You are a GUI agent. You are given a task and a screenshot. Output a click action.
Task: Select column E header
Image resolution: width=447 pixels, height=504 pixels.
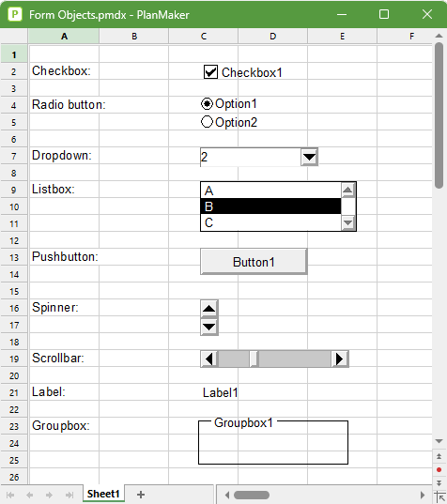click(343, 36)
